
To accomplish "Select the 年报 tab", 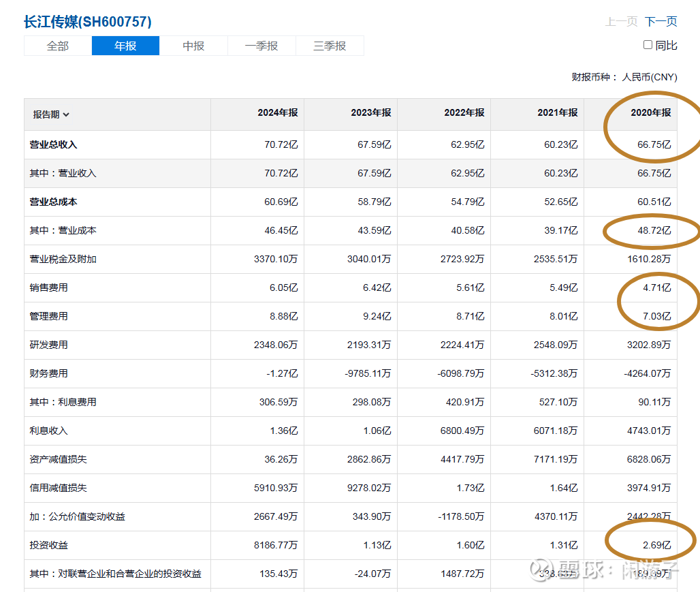I will click(x=125, y=46).
